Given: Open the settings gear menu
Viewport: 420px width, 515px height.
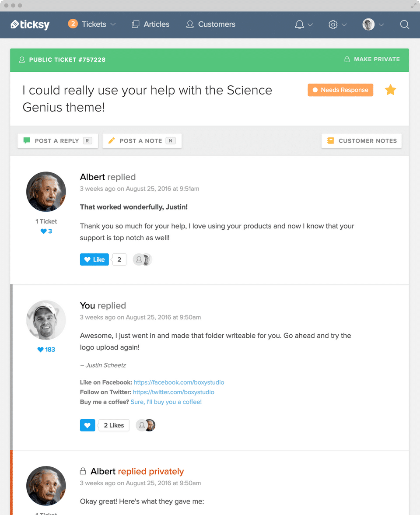Looking at the screenshot, I should [333, 25].
